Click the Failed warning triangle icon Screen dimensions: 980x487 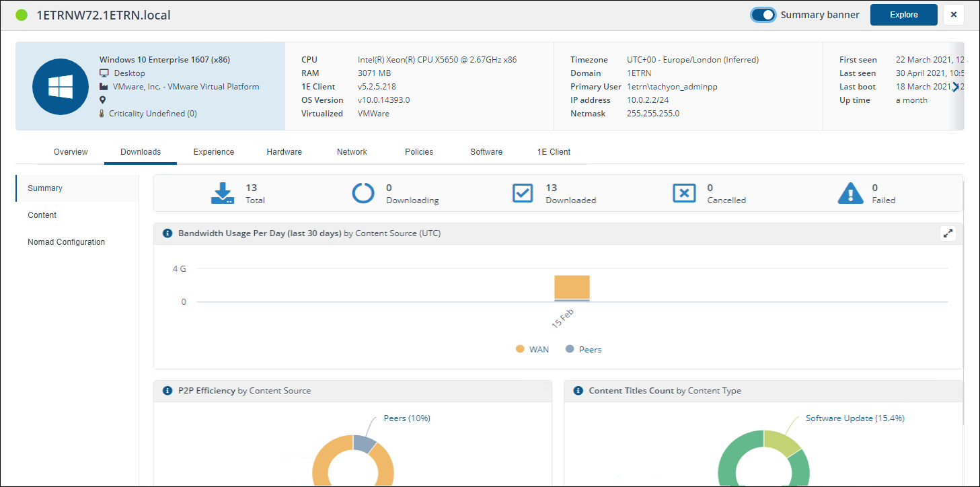pyautogui.click(x=850, y=193)
